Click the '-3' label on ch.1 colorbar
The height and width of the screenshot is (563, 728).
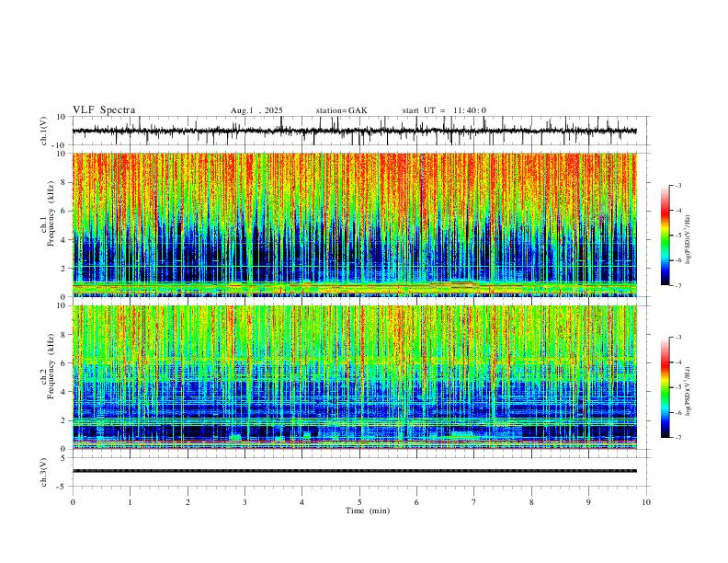tap(677, 185)
